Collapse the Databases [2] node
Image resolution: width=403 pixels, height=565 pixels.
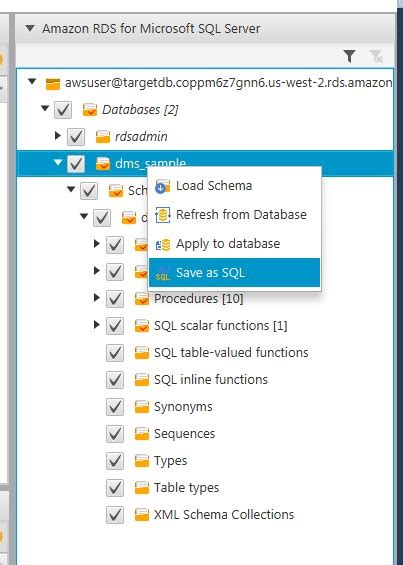click(x=45, y=108)
